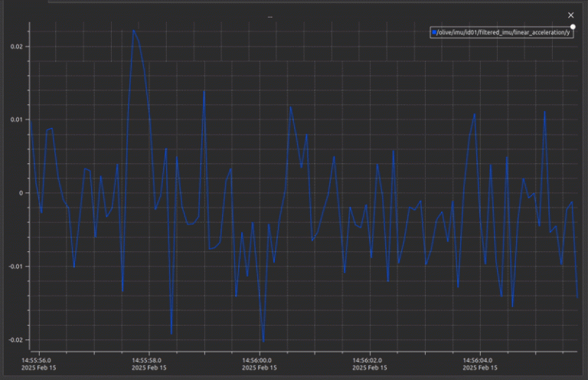The width and height of the screenshot is (588, 380).
Task: Click the -0.01 y-axis label
Action: 16,267
